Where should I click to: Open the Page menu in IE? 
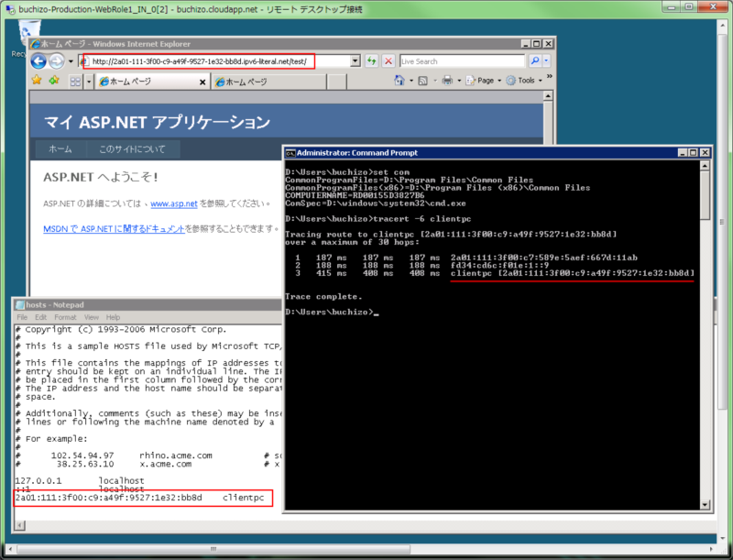[484, 81]
